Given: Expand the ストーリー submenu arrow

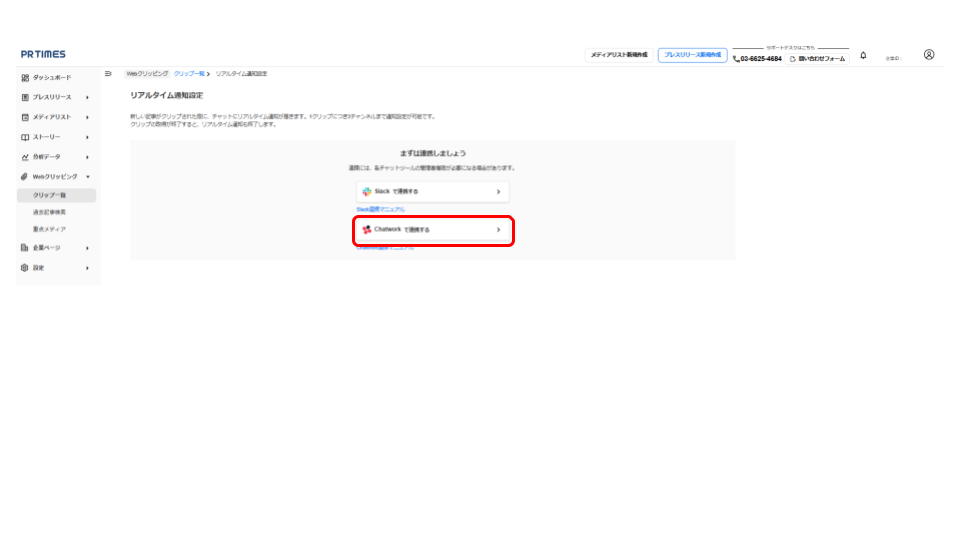Looking at the screenshot, I should point(88,137).
